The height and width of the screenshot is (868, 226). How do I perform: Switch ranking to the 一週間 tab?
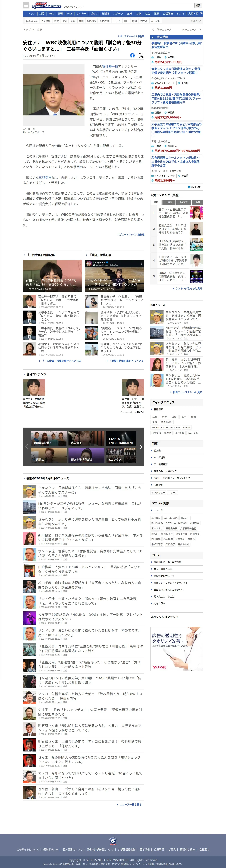coord(169,202)
